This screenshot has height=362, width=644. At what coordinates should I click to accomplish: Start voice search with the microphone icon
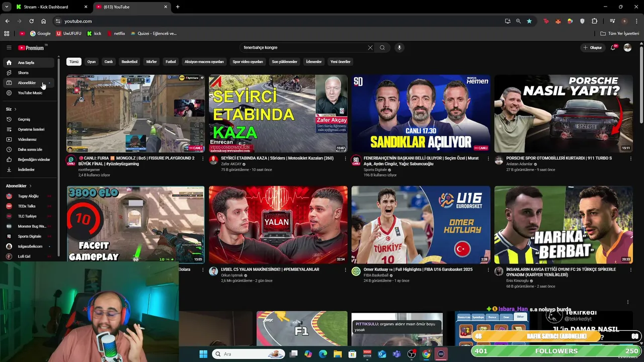point(399,48)
